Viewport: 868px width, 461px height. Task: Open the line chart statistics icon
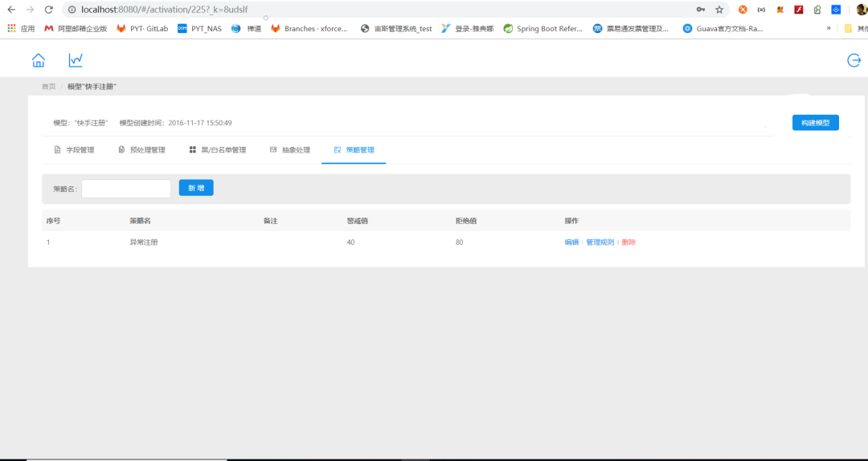(76, 60)
